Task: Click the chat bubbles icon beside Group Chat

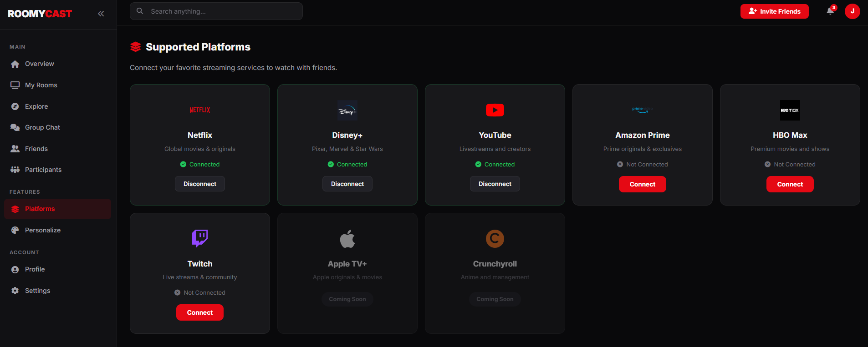Action: (x=15, y=127)
